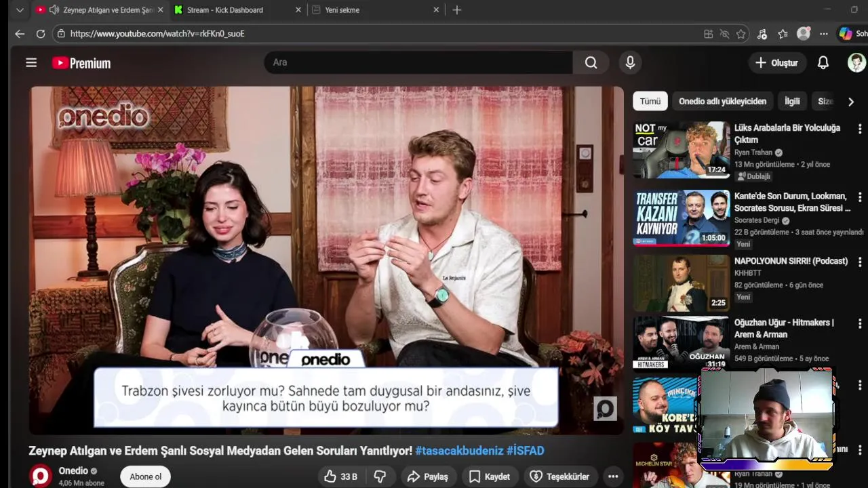Open the Köy Tavuğu video thumbnail

[x=667, y=405]
